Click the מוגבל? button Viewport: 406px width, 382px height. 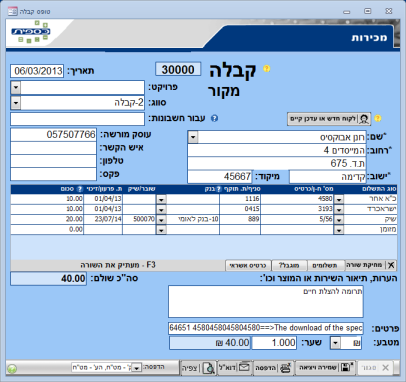pos(289,266)
